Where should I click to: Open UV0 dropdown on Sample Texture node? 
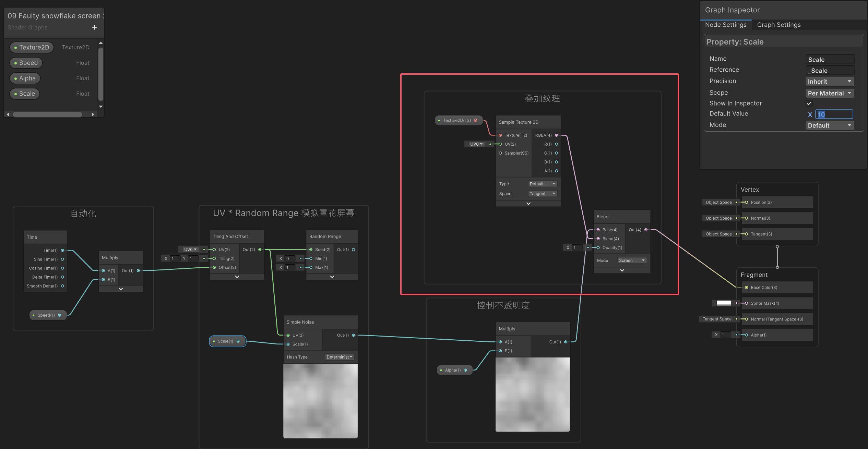476,144
